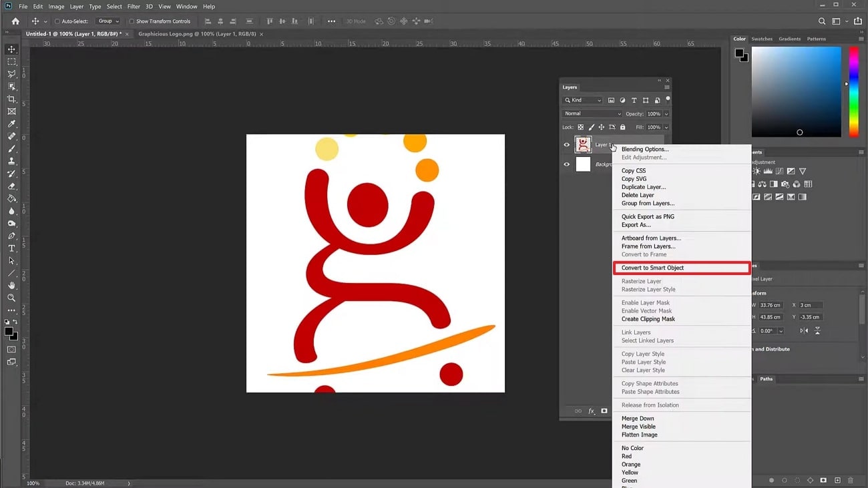Click the lock all layer icon
The height and width of the screenshot is (488, 868).
[622, 127]
